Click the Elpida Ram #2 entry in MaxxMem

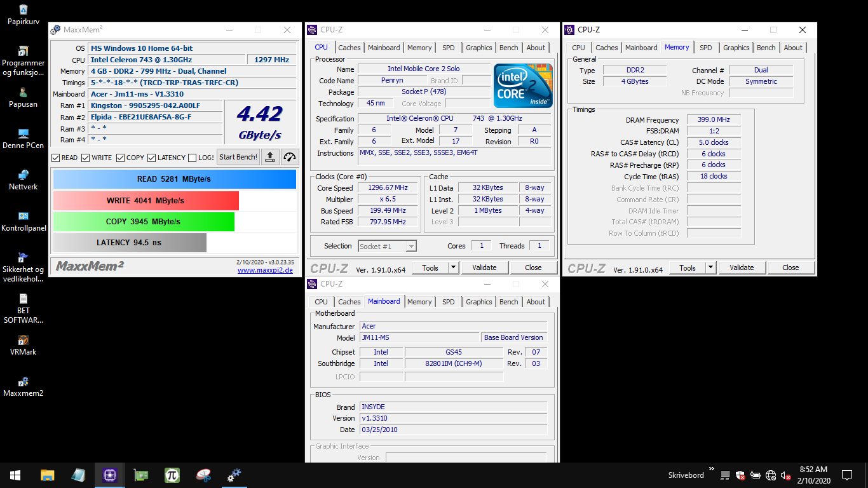pos(155,117)
